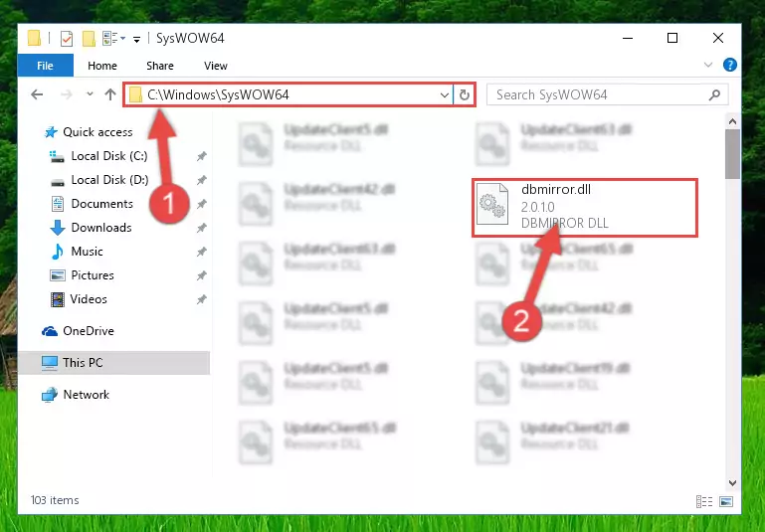Click the pin icon next to Videos

pyautogui.click(x=201, y=299)
